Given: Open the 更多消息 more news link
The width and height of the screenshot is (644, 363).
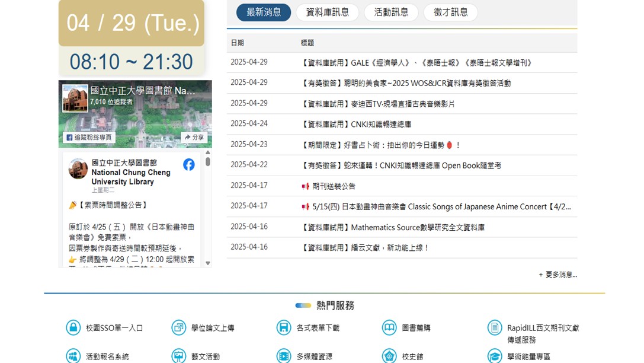Looking at the screenshot, I should [558, 275].
